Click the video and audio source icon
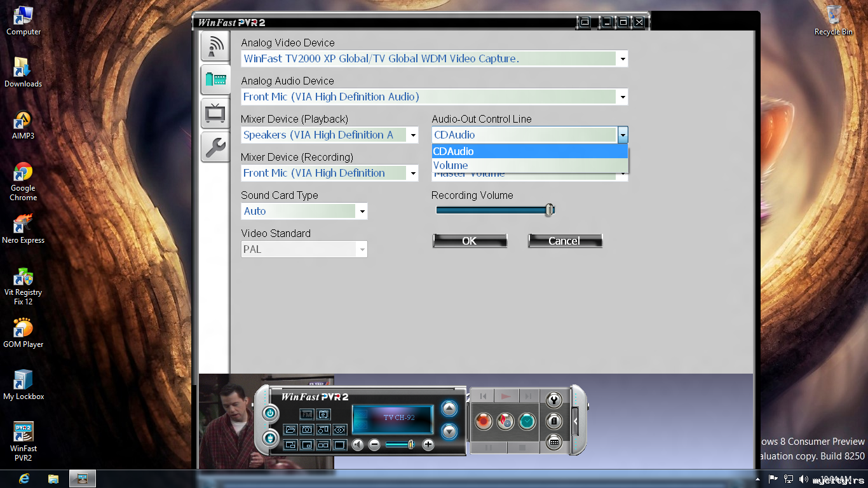This screenshot has height=488, width=868. (323, 430)
